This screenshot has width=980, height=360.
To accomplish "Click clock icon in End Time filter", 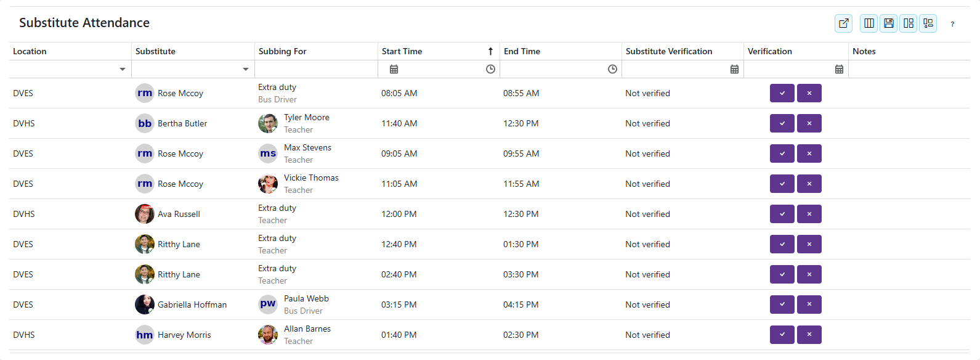I will tap(612, 69).
